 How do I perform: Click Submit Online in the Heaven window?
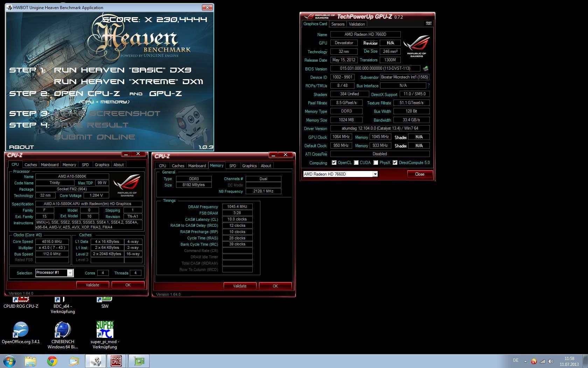(x=94, y=137)
